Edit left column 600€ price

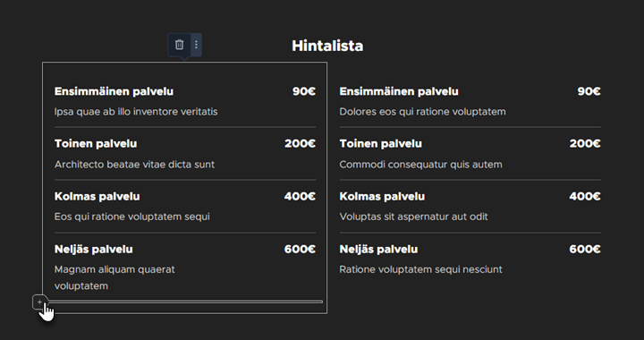click(x=300, y=250)
